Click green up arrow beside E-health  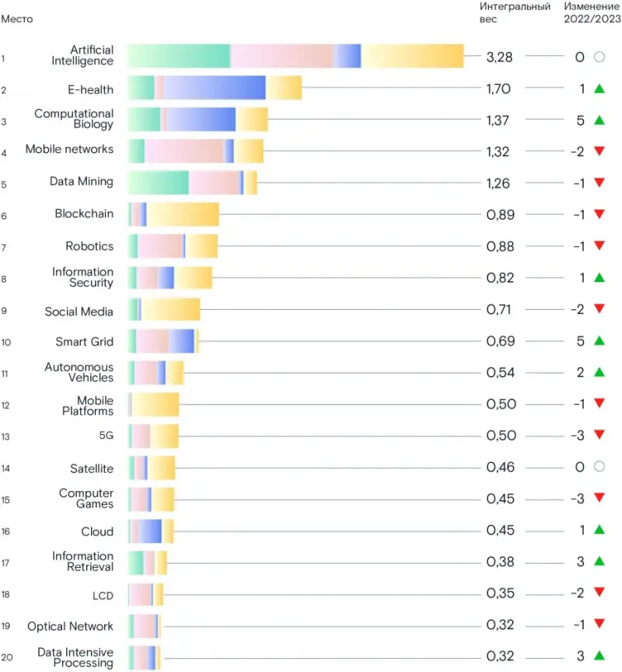[x=599, y=89]
